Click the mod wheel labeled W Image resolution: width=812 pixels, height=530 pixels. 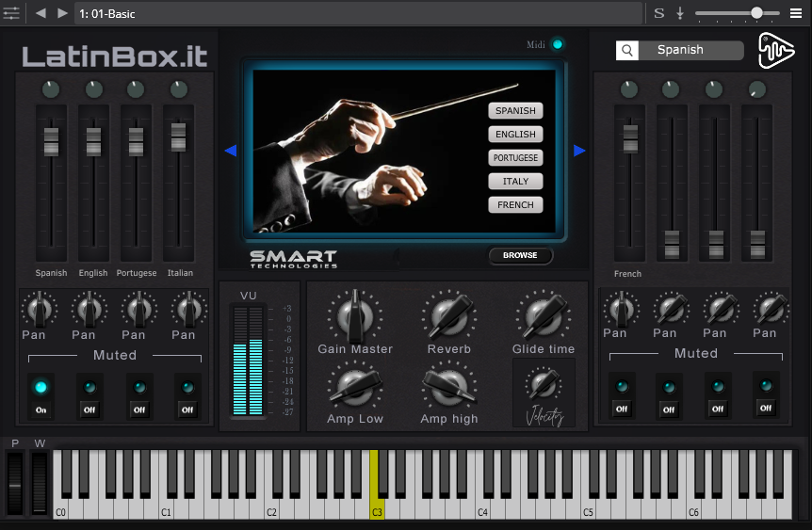pyautogui.click(x=40, y=483)
